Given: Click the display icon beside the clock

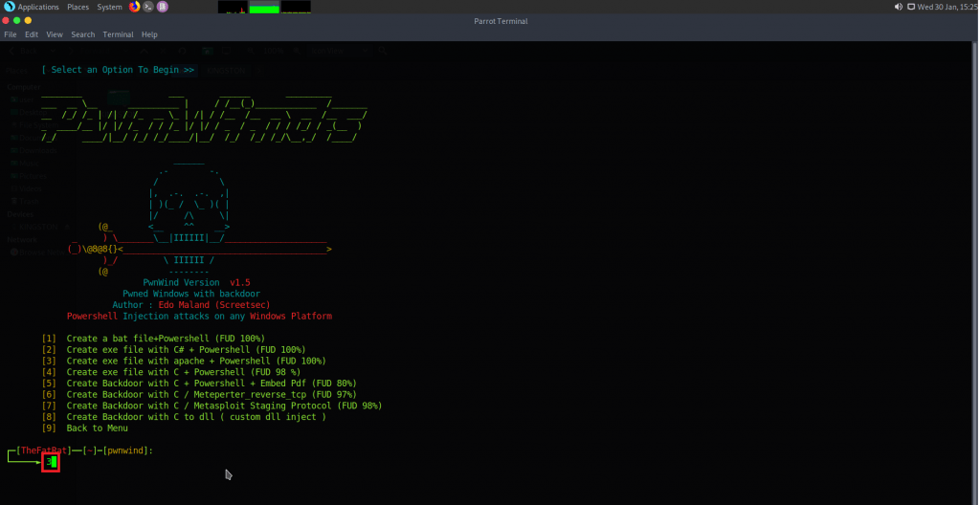Looking at the screenshot, I should tap(911, 7).
